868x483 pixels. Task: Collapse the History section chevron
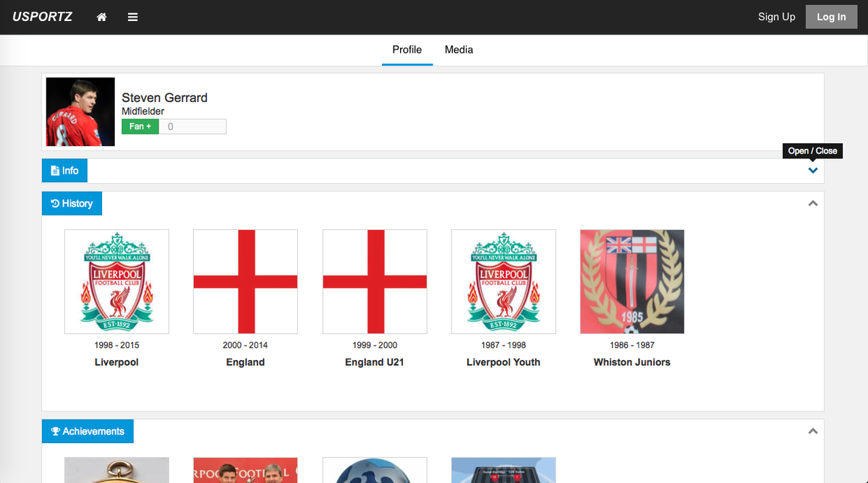click(813, 204)
